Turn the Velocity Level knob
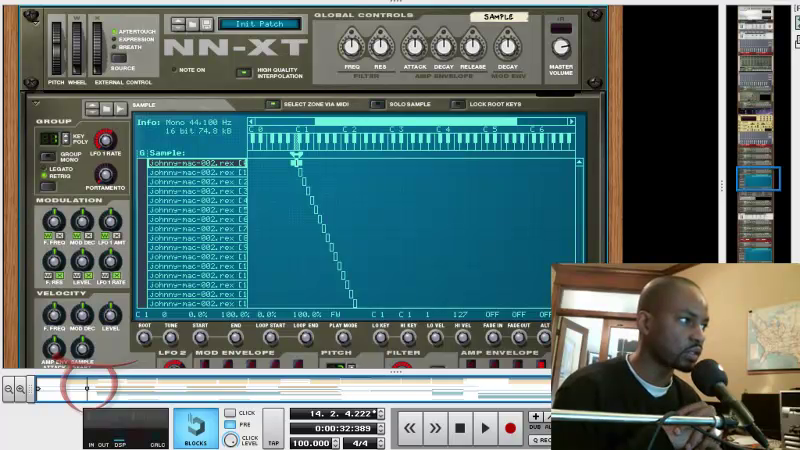This screenshot has width=800, height=450. 110,314
